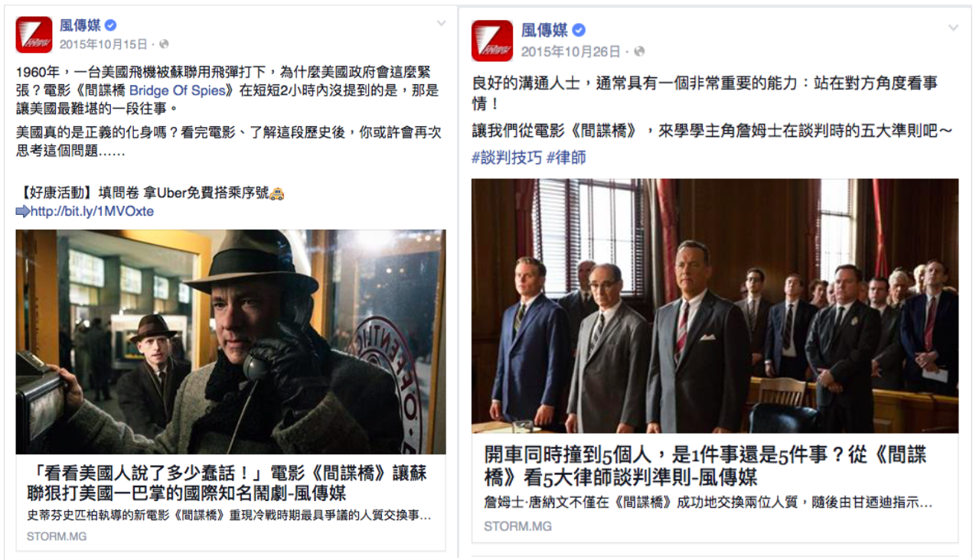Open the 2015年10月26日 timestamp
976x560 pixels.
571,51
